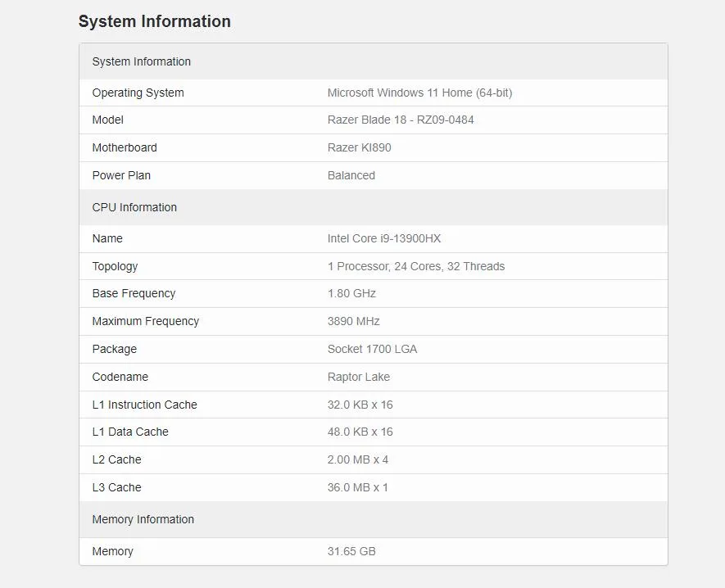The image size is (725, 588).
Task: Select the '2.00 MB x 4' value
Action: pyautogui.click(x=357, y=459)
